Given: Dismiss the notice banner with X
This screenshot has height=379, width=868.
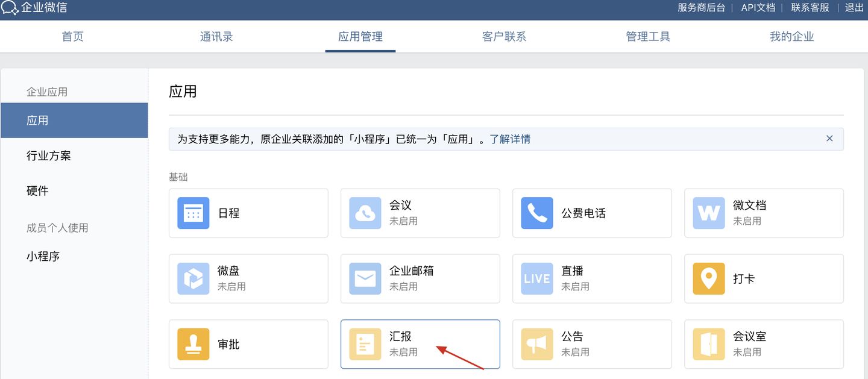Looking at the screenshot, I should coord(829,139).
